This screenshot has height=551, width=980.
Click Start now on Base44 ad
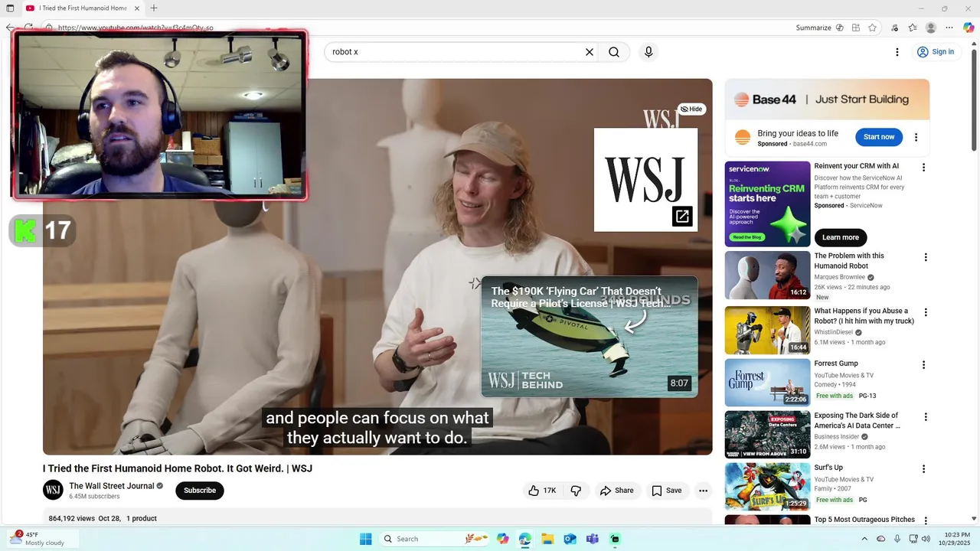point(879,137)
